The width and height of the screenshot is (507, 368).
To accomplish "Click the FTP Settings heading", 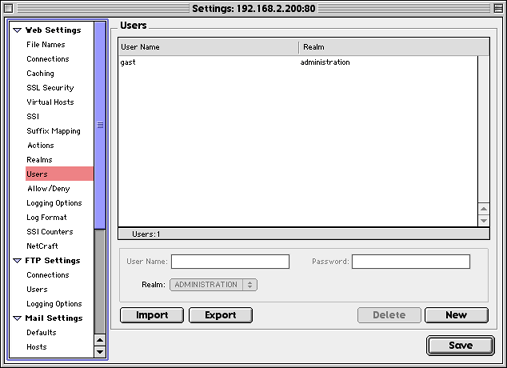I will tap(53, 261).
